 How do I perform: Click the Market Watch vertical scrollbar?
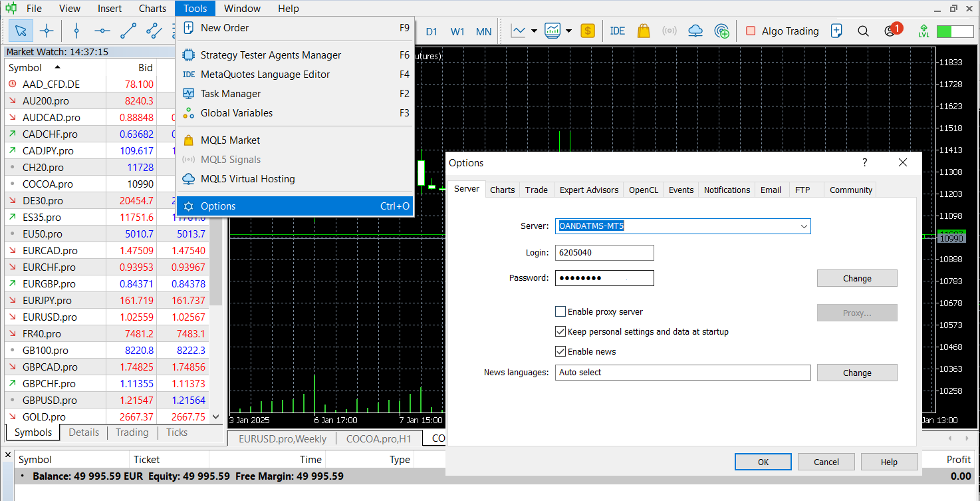215,266
